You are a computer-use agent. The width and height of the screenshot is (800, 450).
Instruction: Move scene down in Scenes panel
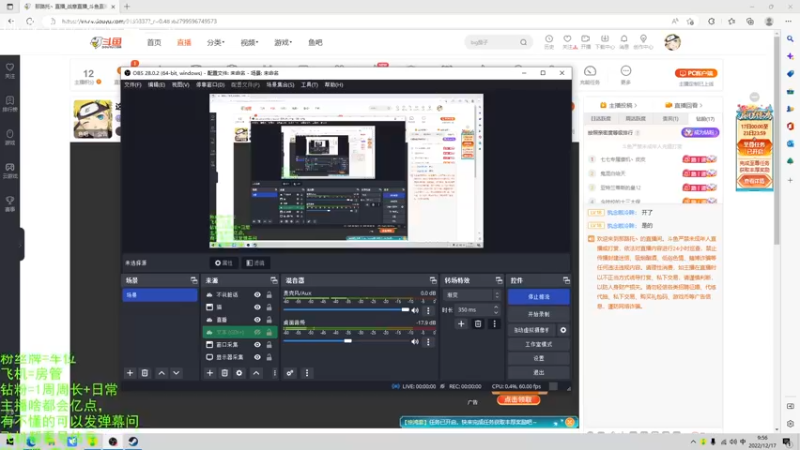coord(176,373)
